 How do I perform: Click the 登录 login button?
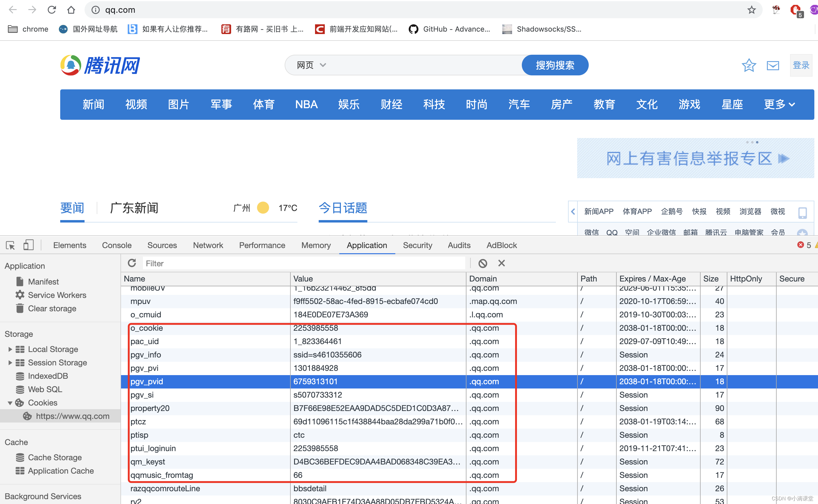(801, 65)
